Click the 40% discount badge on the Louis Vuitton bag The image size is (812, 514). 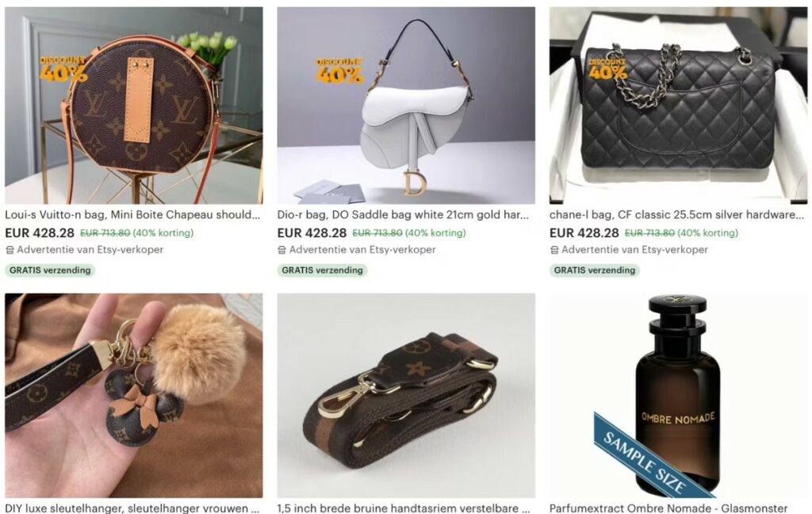[x=63, y=69]
